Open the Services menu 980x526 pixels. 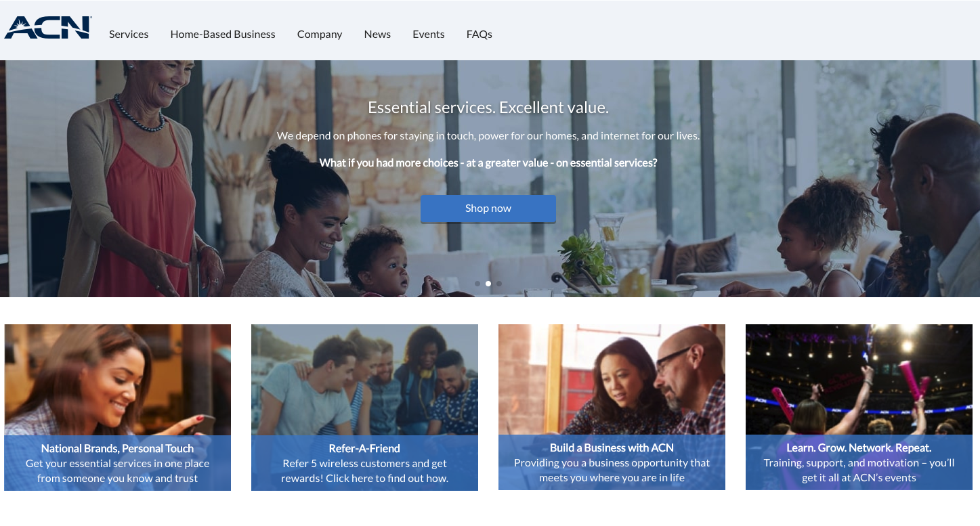click(129, 34)
